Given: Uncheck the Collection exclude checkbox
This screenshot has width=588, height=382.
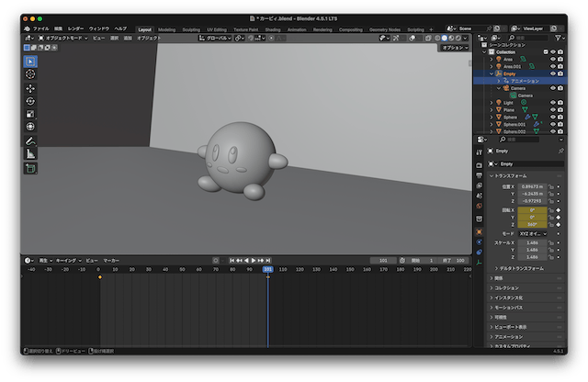Looking at the screenshot, I should pyautogui.click(x=544, y=52).
